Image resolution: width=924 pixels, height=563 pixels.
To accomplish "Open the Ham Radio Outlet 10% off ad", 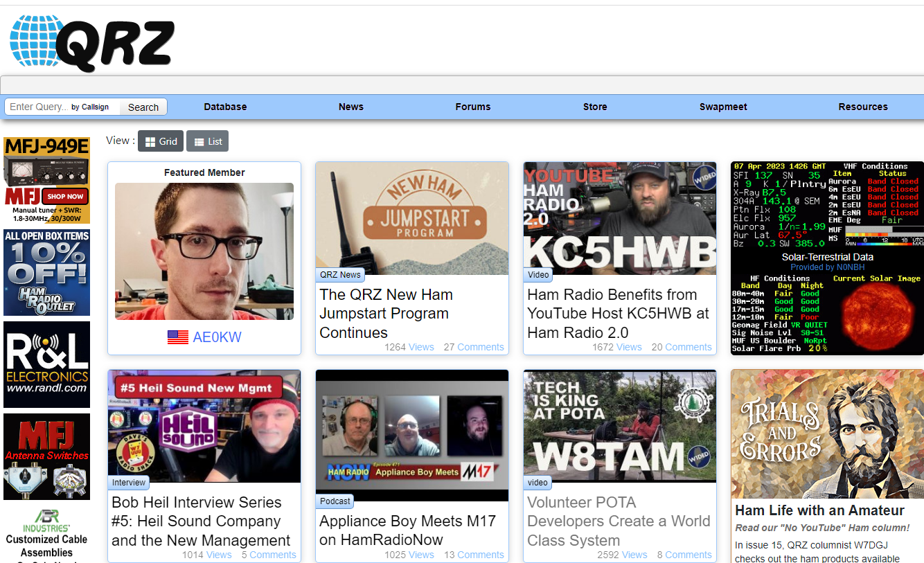I will coord(46,273).
